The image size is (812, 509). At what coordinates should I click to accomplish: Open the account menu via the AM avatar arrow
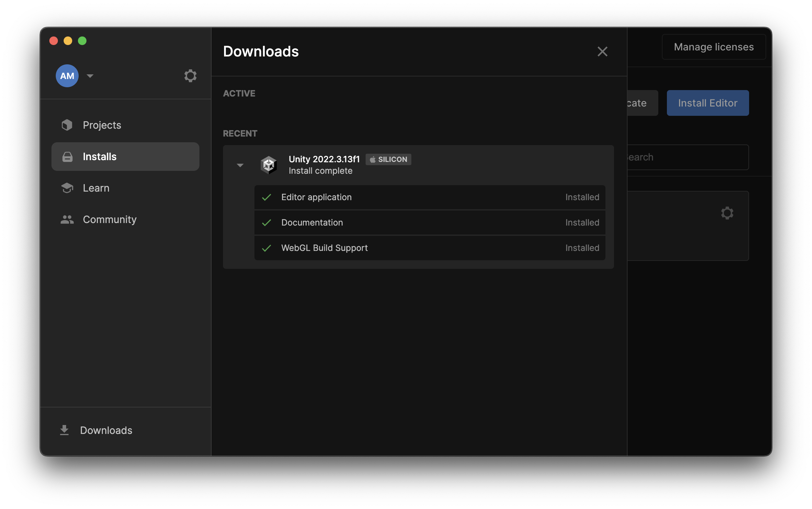pos(90,76)
